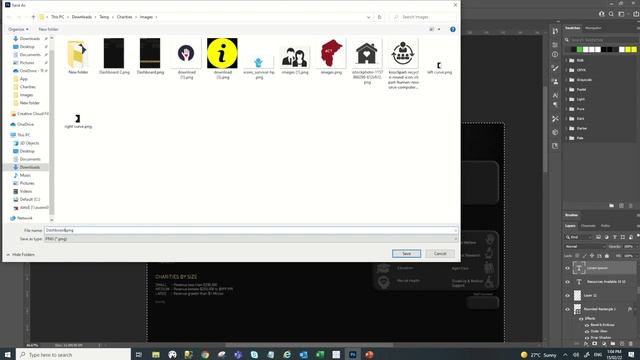This screenshot has width=640, height=360.
Task: Click the pixel layer filter icon
Action: (x=598, y=237)
